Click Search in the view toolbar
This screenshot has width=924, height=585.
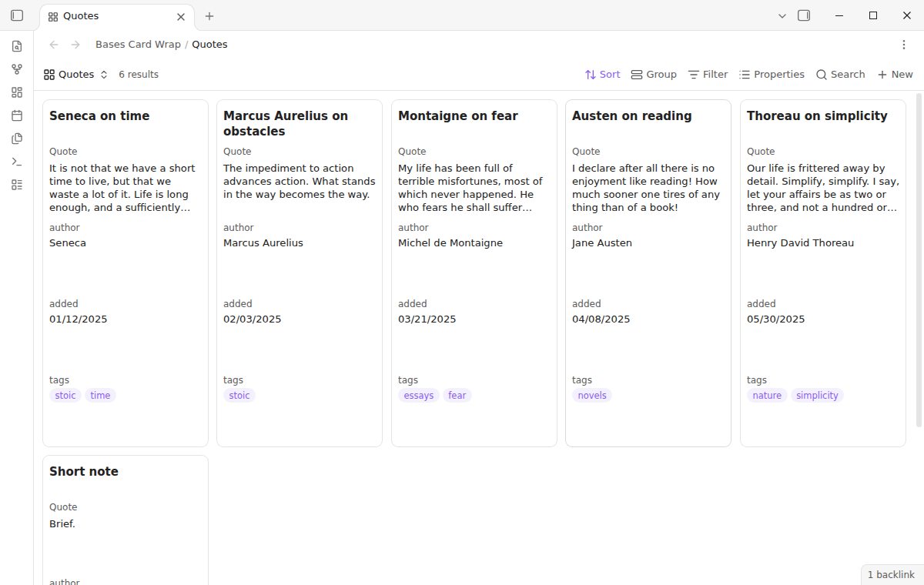[841, 75]
